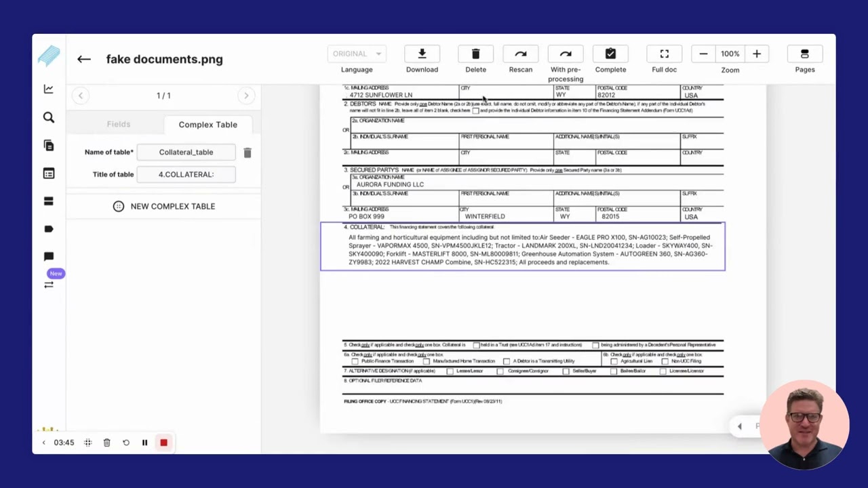The image size is (868, 488).
Task: Click the 03:45 recording timer
Action: [x=64, y=443]
